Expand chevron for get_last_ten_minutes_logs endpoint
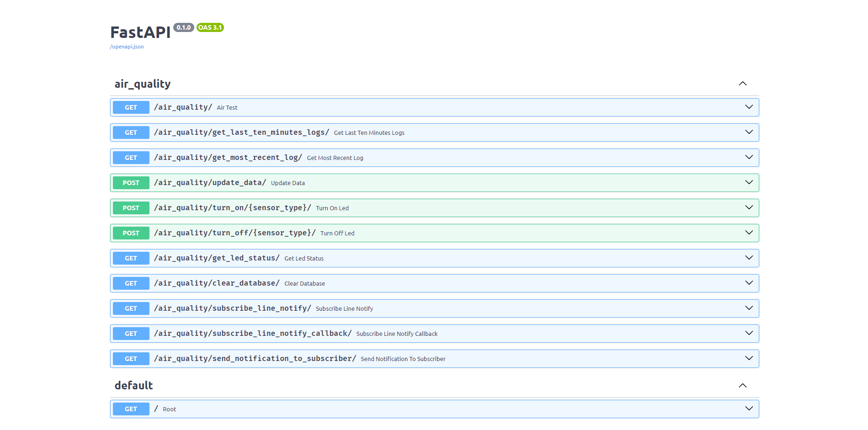Screen dimensions: 868x430 (x=749, y=132)
